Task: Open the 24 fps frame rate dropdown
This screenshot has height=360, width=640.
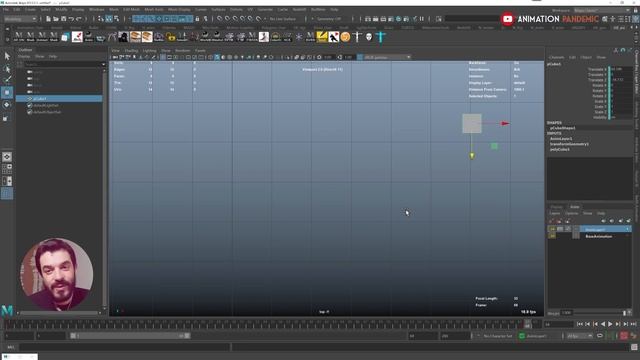Action: (x=580, y=336)
